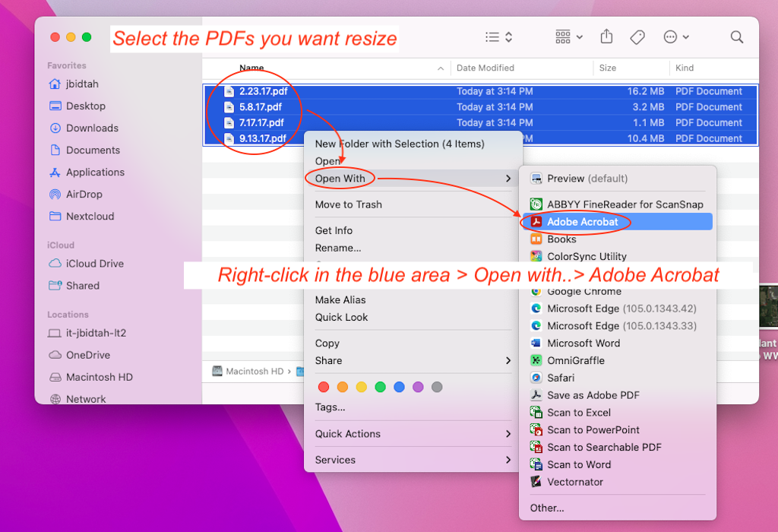Open with Preview (default)
Screen dimensions: 778x532
(x=617, y=179)
